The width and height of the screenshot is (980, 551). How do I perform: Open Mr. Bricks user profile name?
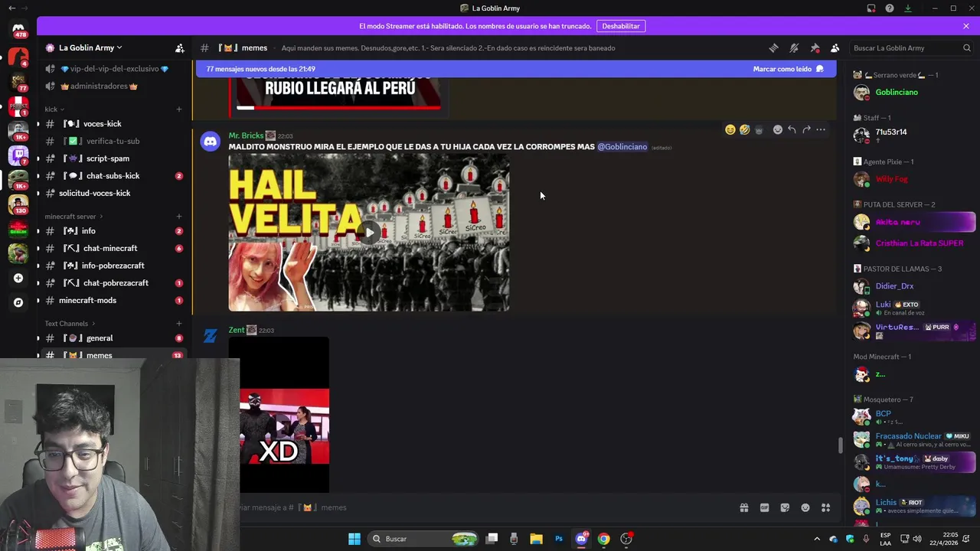pyautogui.click(x=246, y=135)
